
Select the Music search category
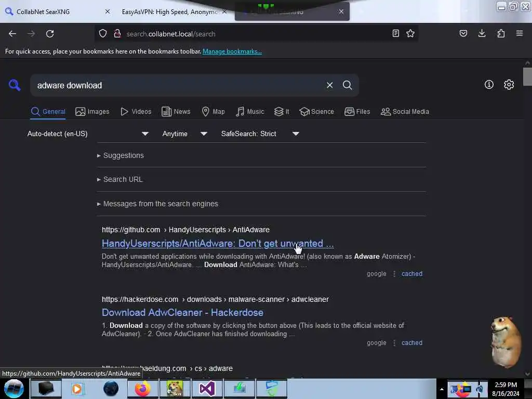[250, 112]
